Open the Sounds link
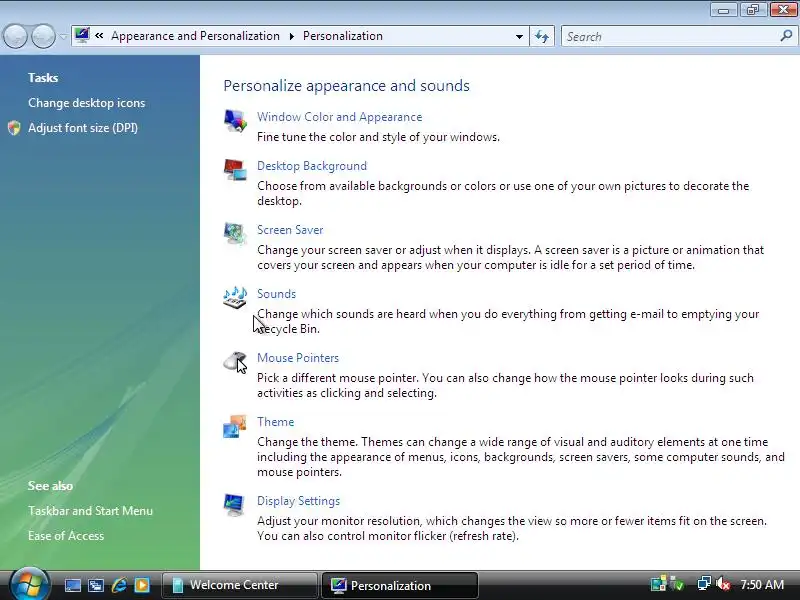This screenshot has width=800, height=600. [x=276, y=294]
